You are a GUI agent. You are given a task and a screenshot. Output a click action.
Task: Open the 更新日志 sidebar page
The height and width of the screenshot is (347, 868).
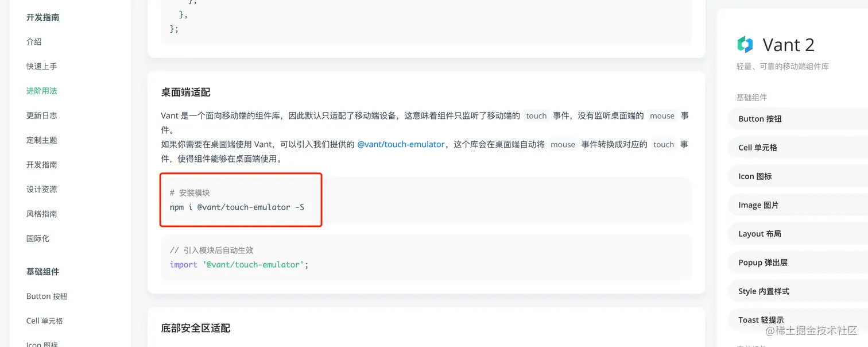42,115
